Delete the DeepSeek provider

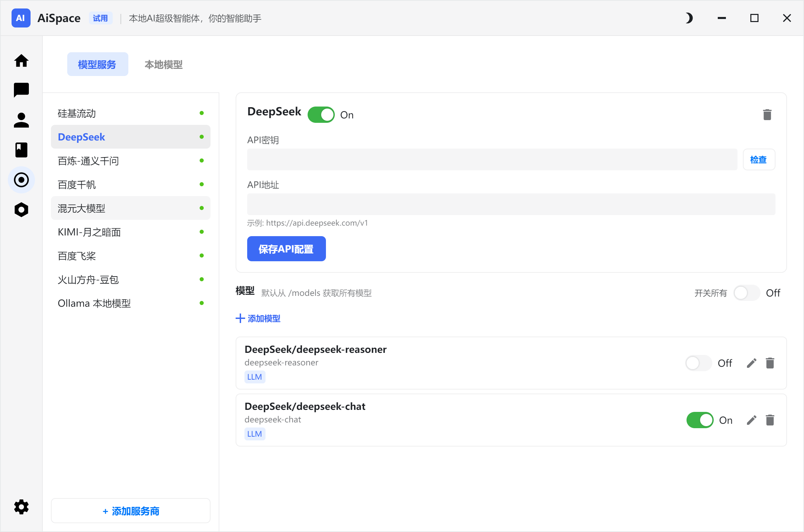[x=767, y=115]
